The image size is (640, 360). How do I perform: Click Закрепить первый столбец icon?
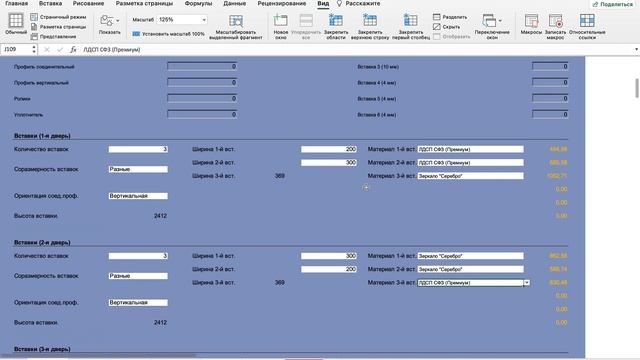[411, 21]
